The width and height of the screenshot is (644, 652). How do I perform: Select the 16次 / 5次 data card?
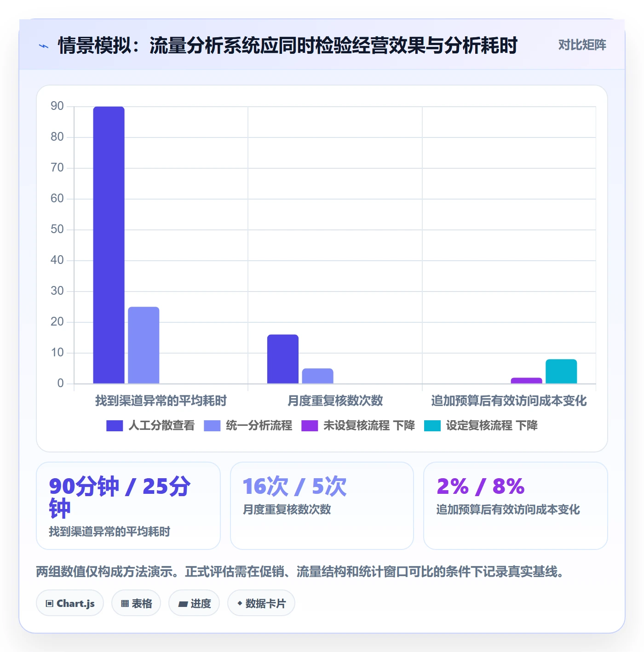tap(322, 506)
